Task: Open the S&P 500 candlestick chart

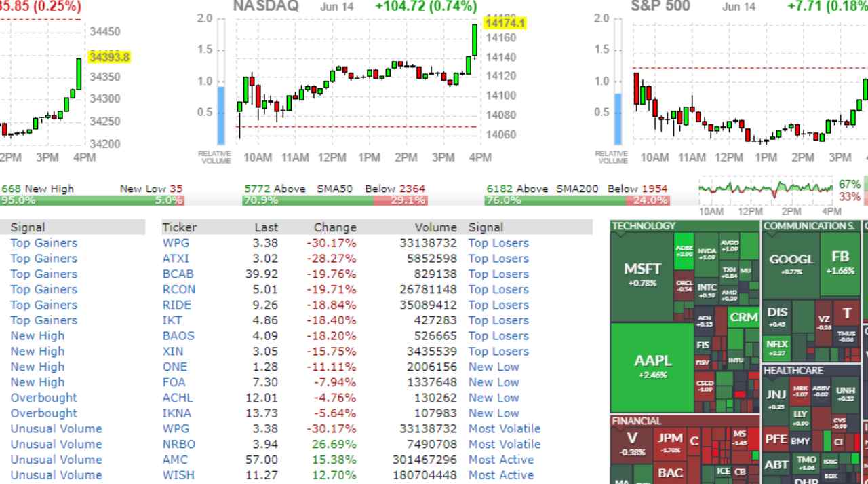Action: [x=749, y=80]
